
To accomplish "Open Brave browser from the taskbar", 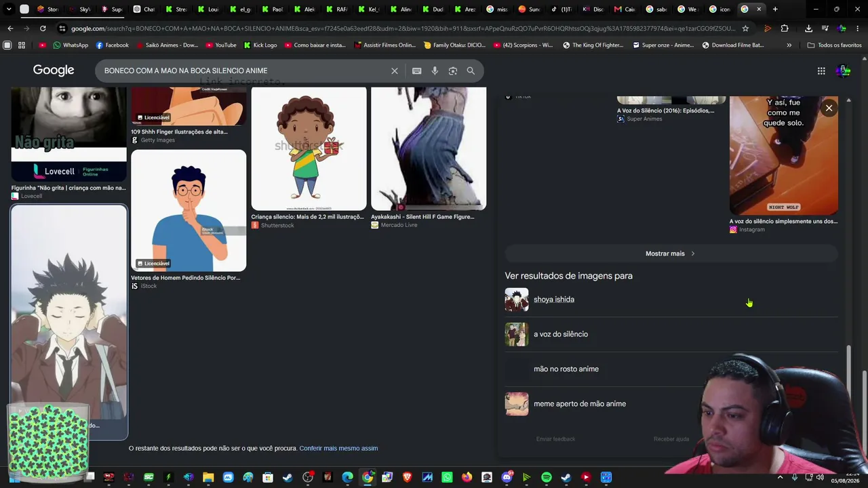I will [407, 477].
